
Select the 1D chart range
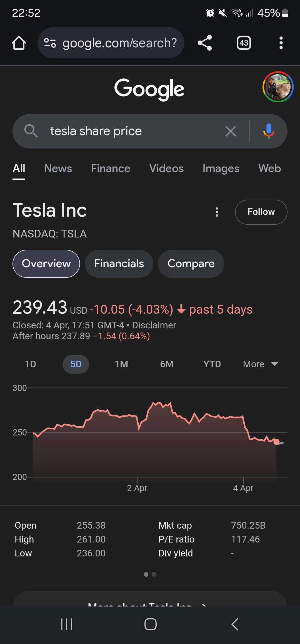[x=31, y=364]
